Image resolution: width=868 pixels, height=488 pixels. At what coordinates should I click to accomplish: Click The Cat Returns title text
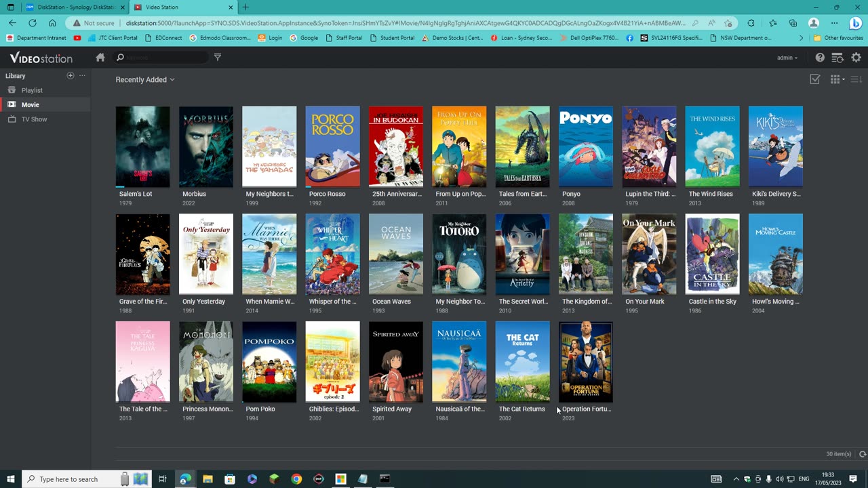[521, 409]
